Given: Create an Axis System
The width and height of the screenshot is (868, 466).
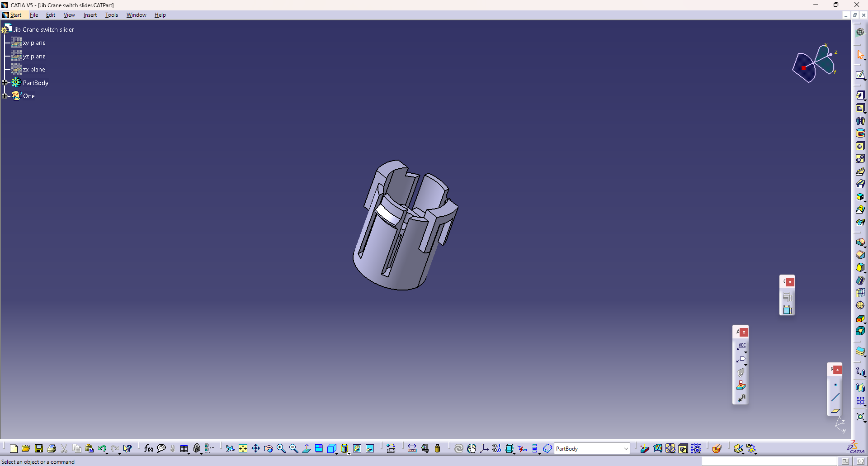Looking at the screenshot, I should [484, 448].
